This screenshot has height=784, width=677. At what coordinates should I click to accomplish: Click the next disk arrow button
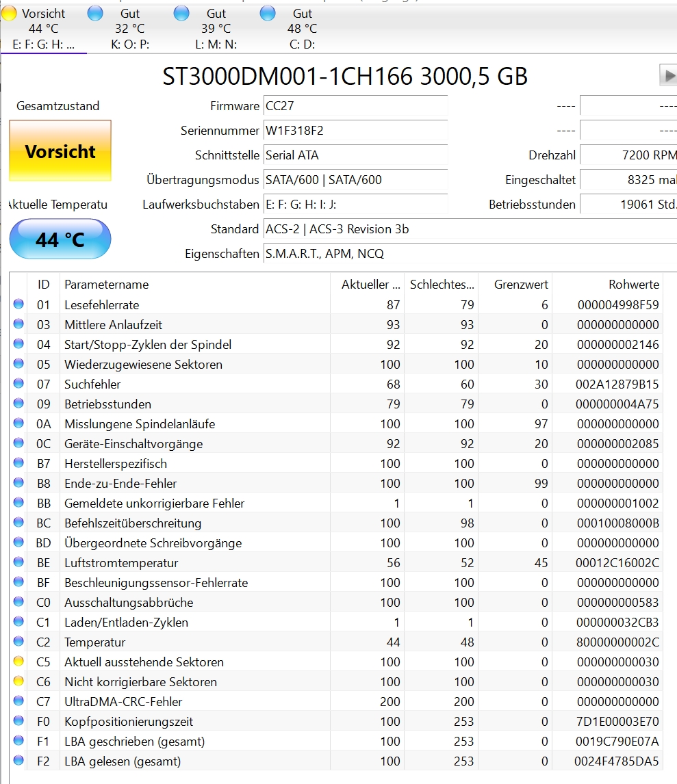tap(668, 76)
